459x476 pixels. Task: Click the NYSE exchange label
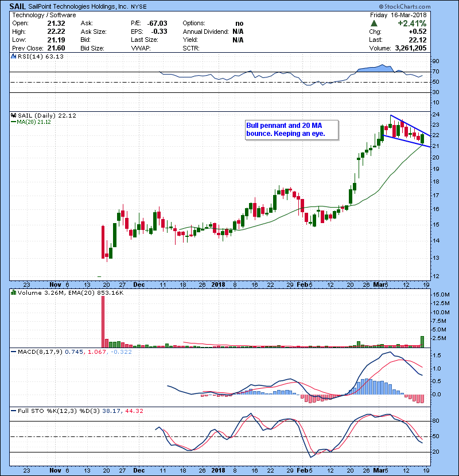point(139,7)
